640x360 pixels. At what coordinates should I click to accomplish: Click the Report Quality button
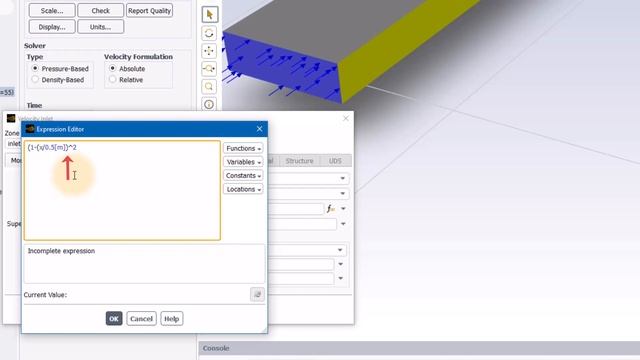coord(149,11)
